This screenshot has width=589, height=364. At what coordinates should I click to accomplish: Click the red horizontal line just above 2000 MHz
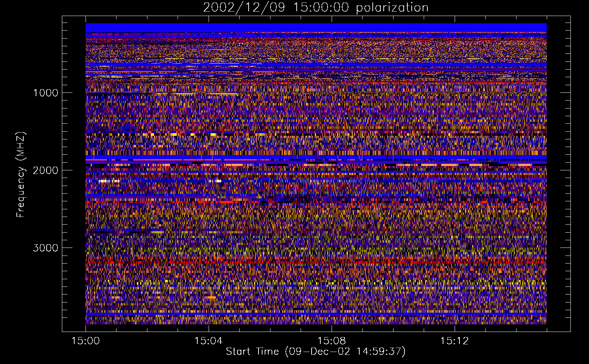coord(316,160)
